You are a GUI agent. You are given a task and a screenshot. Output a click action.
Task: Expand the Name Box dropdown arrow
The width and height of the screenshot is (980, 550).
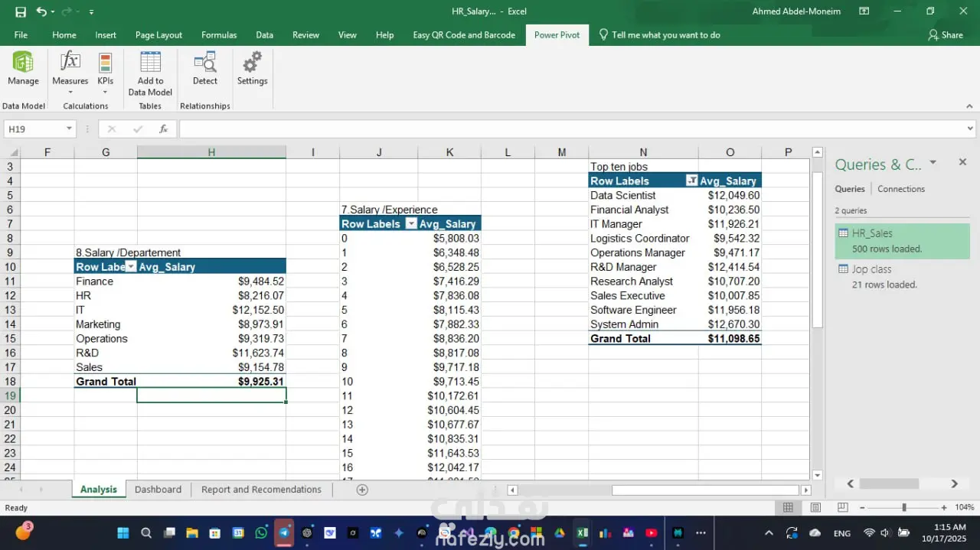(x=69, y=129)
